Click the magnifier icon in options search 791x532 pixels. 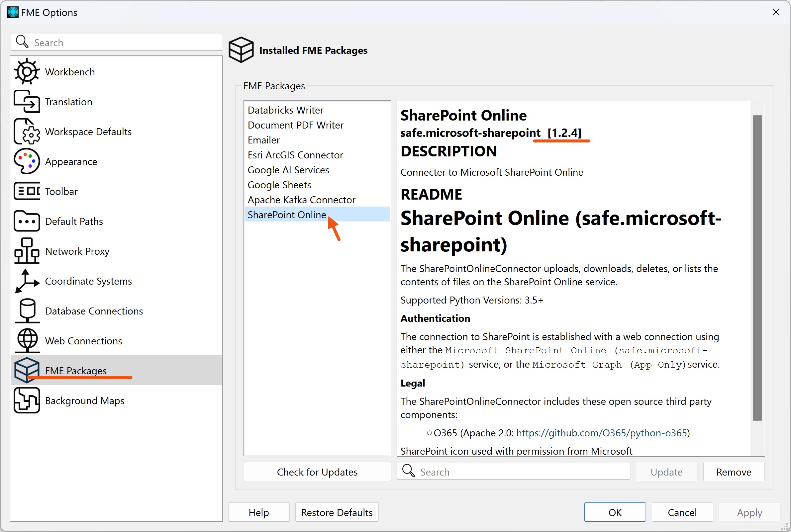pos(22,42)
